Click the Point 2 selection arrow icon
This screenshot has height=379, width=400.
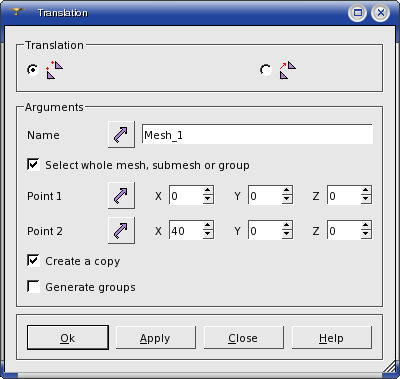(x=121, y=230)
